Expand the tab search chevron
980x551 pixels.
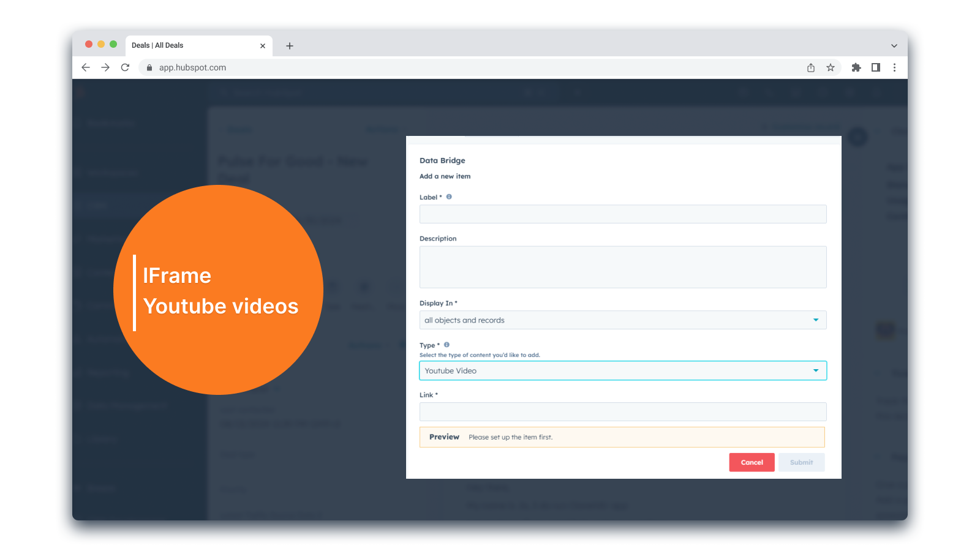pos(894,46)
